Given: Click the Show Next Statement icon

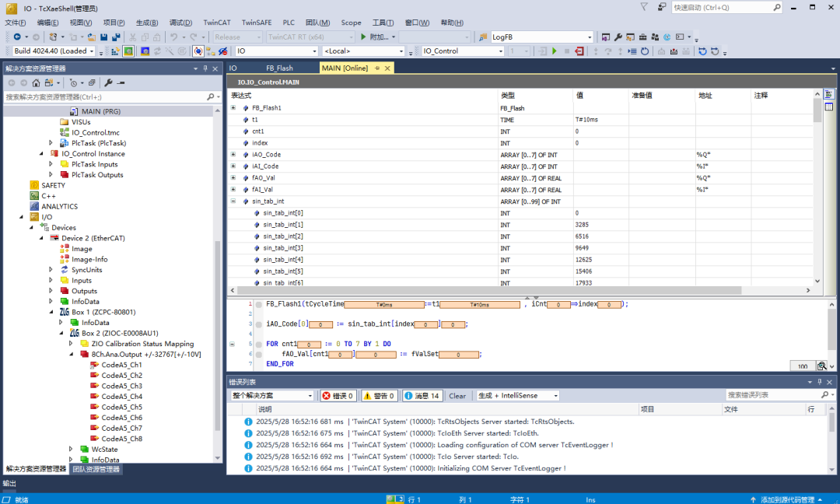Looking at the screenshot, I should [632, 51].
